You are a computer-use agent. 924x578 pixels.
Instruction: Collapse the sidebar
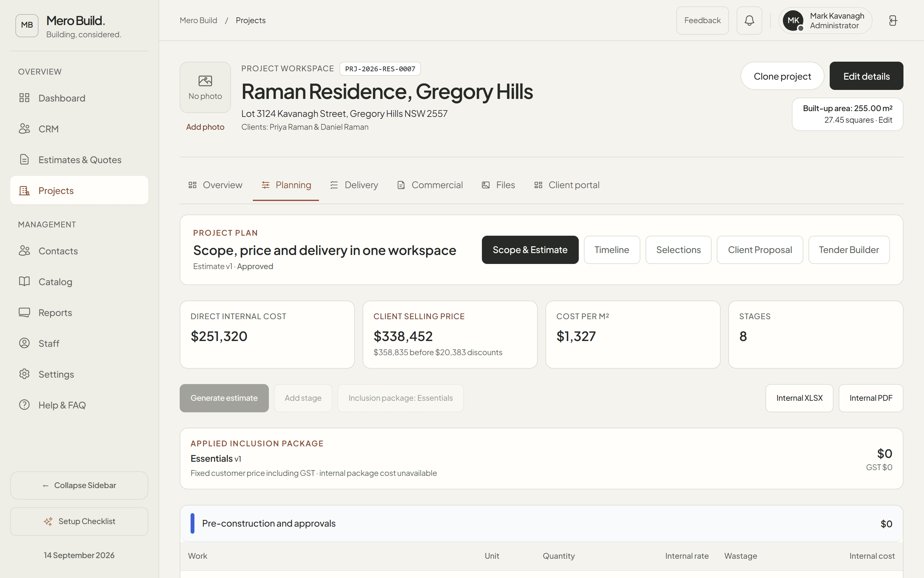[x=79, y=486]
